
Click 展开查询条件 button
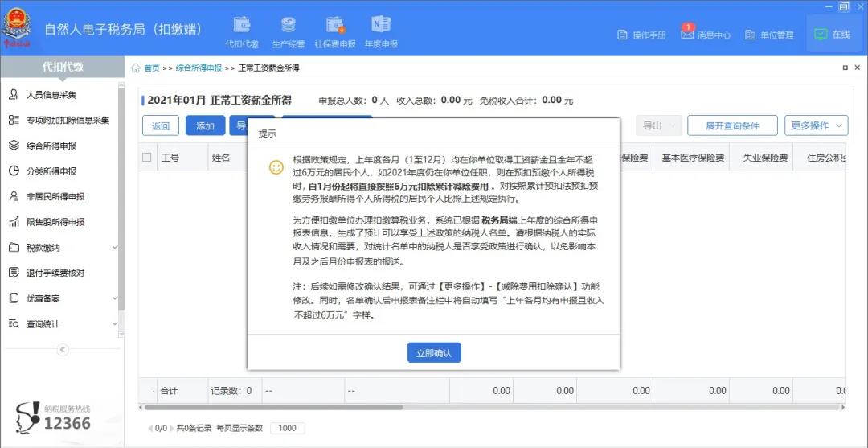(x=732, y=125)
